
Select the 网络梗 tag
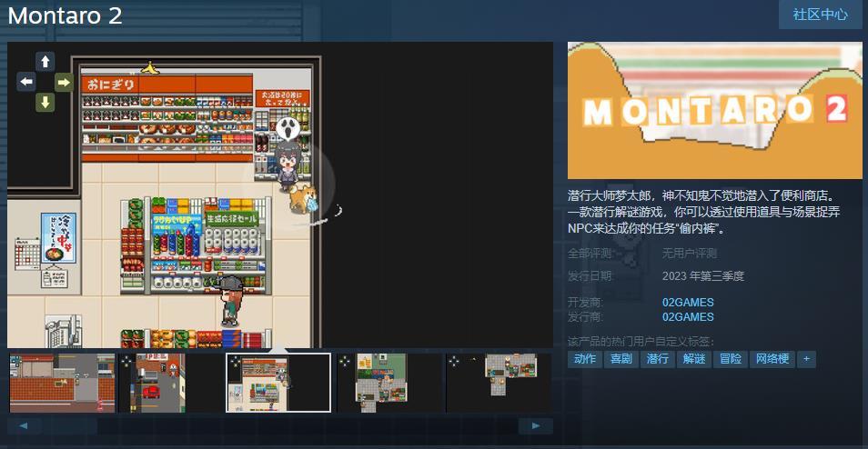[772, 359]
